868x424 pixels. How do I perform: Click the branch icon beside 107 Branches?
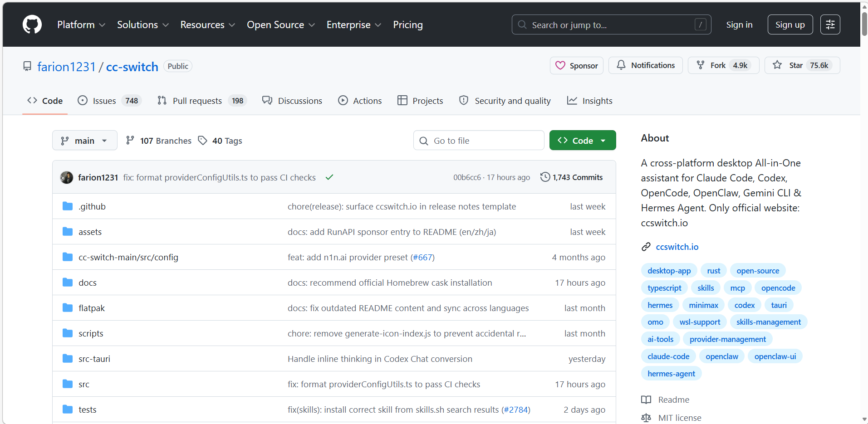[x=130, y=141]
